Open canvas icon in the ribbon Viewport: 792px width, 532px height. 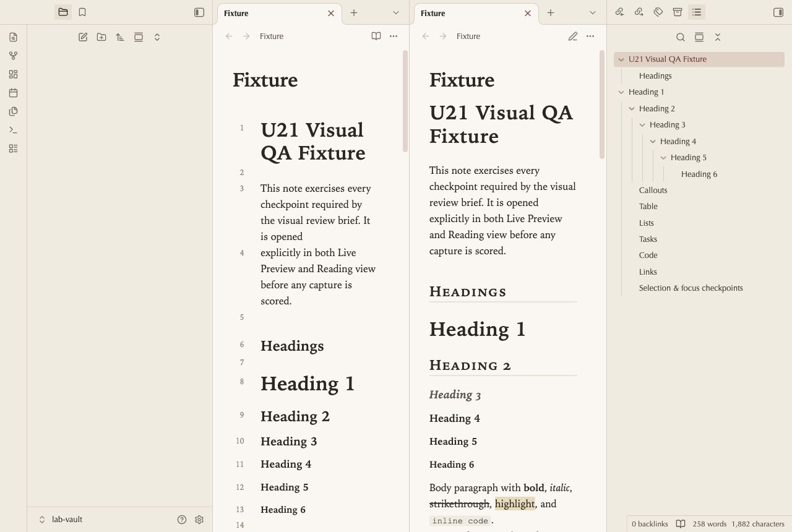click(x=14, y=74)
